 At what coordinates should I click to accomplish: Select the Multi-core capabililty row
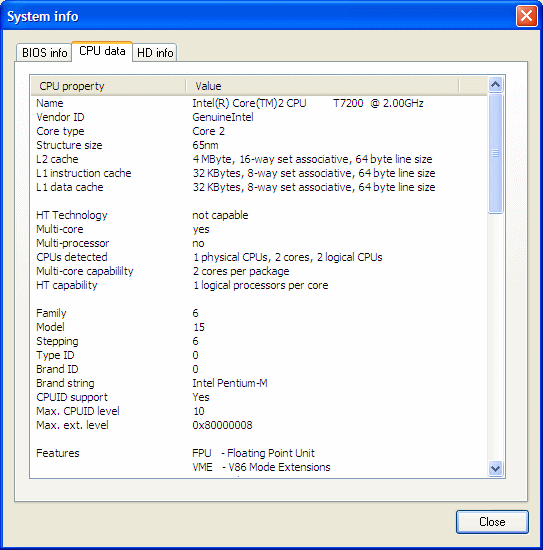(259, 271)
